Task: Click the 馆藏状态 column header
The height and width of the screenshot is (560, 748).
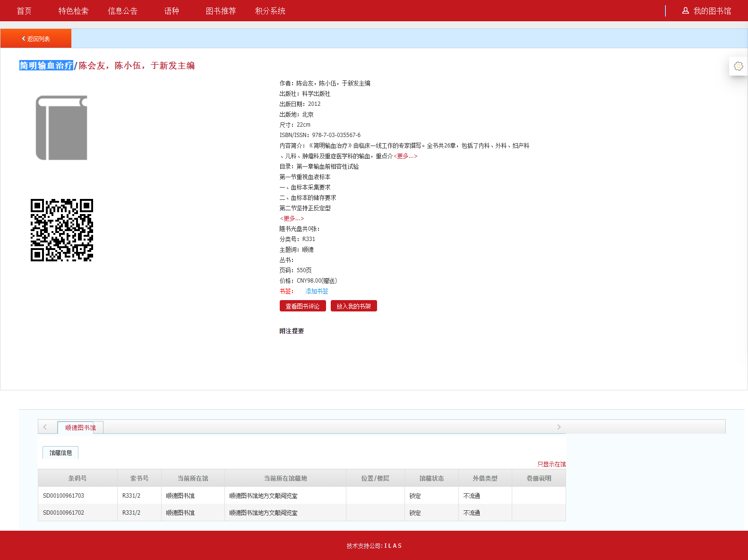Action: [431, 478]
